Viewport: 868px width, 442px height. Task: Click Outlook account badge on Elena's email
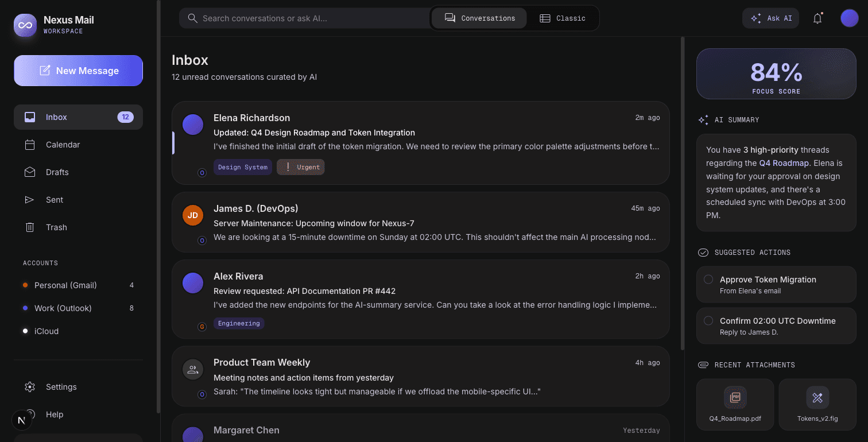(202, 172)
